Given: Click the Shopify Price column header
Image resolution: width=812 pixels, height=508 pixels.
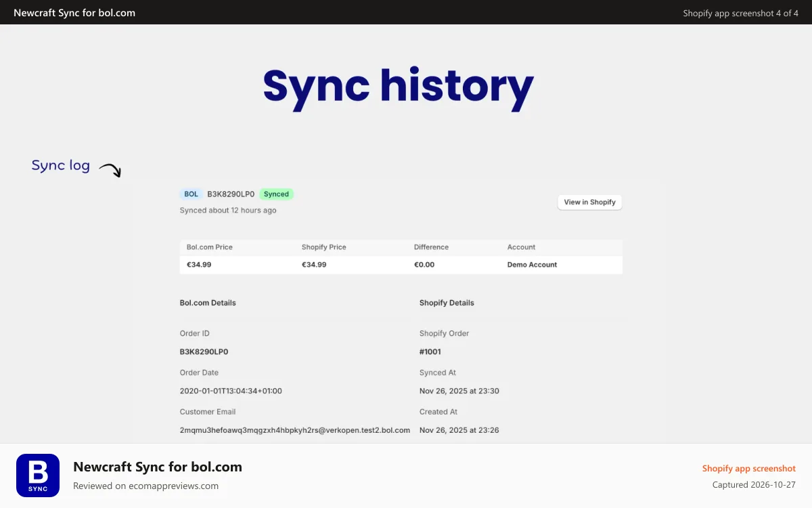Looking at the screenshot, I should tap(324, 247).
